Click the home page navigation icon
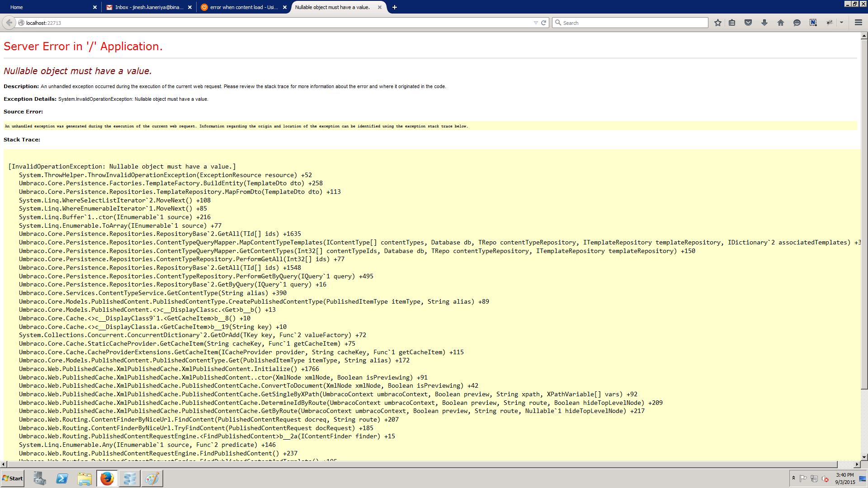The width and height of the screenshot is (868, 488). [781, 23]
